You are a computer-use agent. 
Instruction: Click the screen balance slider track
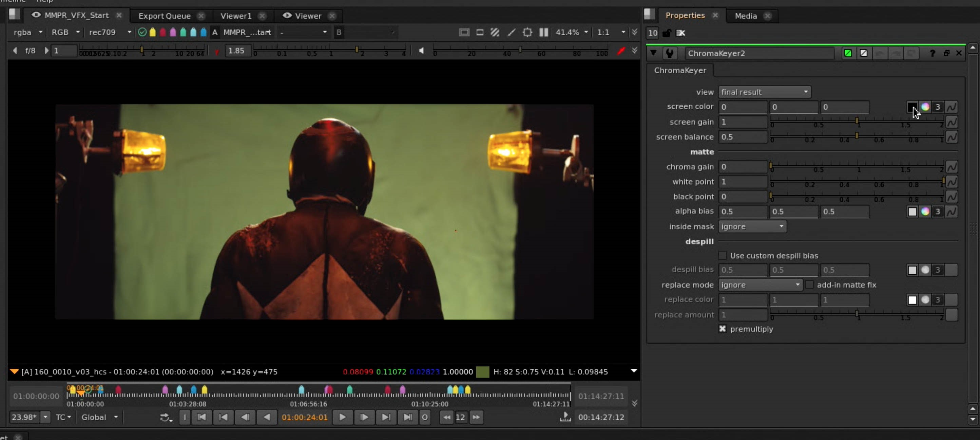click(856, 136)
